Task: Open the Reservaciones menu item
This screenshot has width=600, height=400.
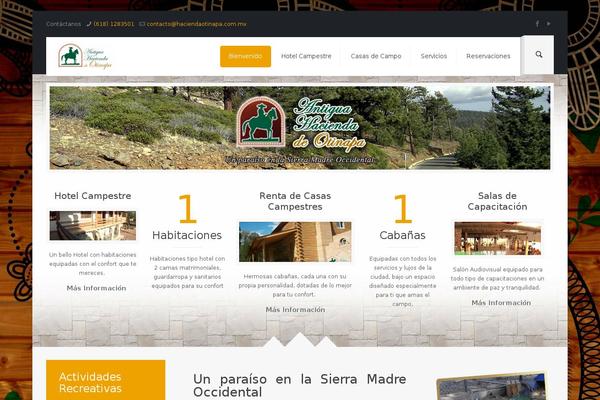Action: click(x=488, y=56)
